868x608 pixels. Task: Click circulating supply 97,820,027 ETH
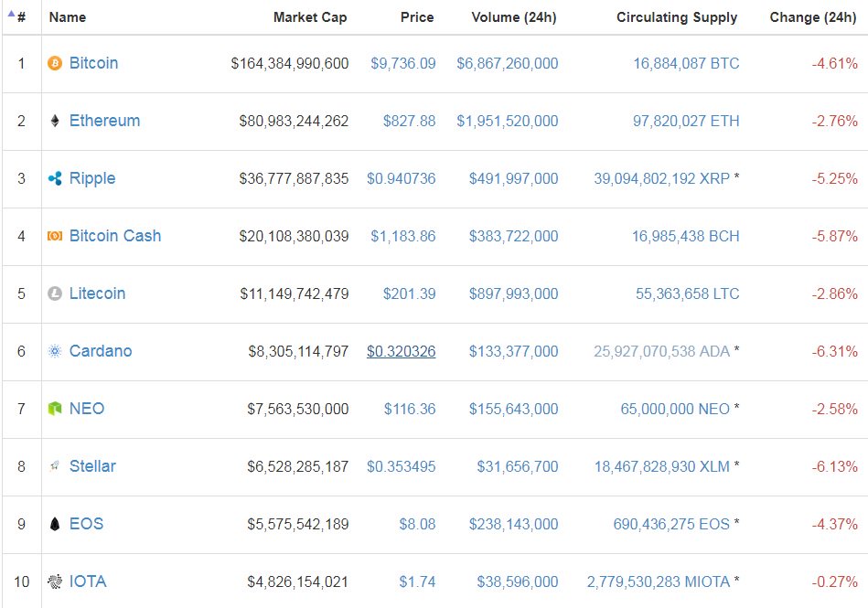point(686,122)
